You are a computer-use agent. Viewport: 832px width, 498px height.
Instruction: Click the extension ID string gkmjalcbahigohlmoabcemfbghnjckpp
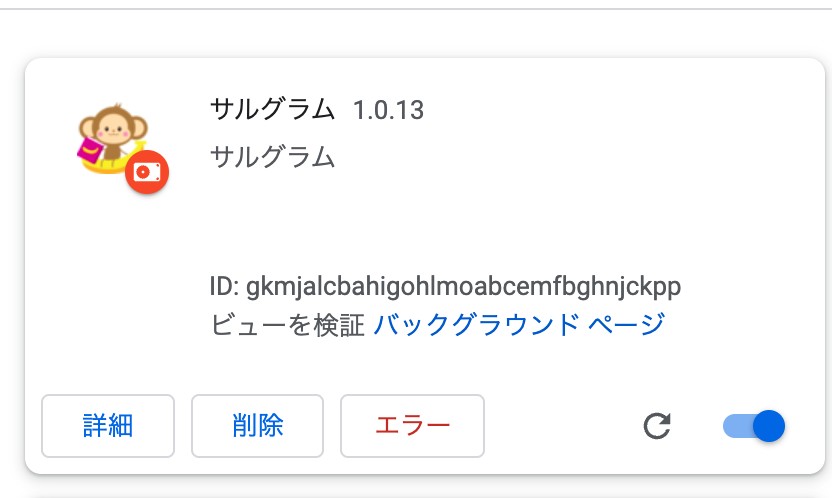pos(463,287)
